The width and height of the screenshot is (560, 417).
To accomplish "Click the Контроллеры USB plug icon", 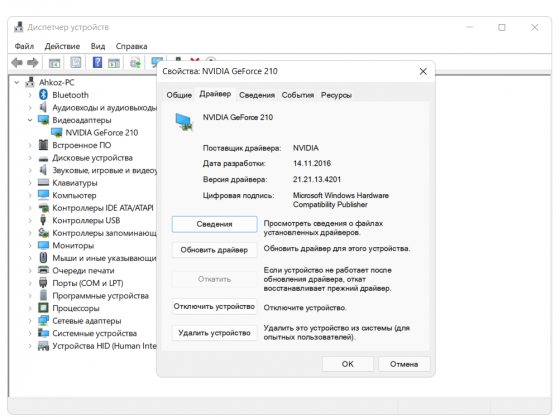I will 43,220.
